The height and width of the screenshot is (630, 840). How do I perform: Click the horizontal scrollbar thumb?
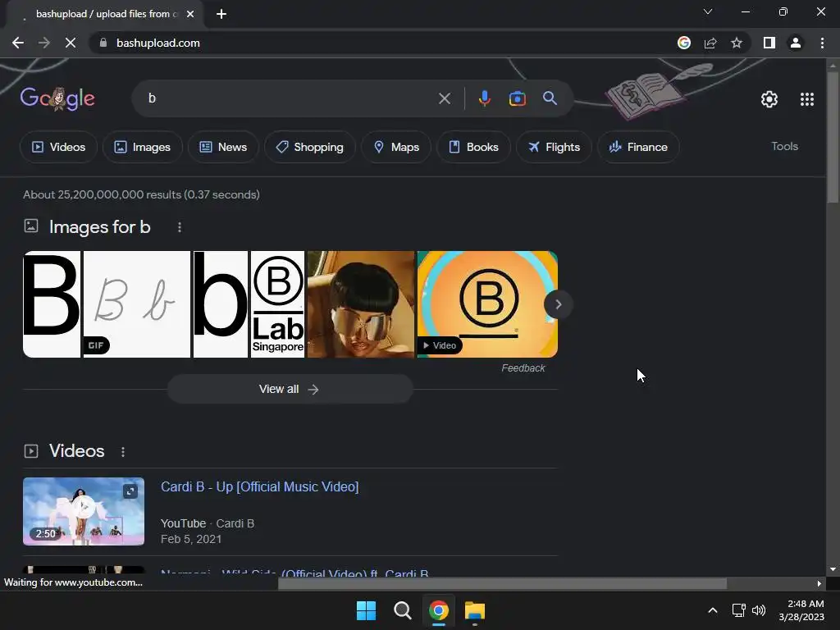(502, 583)
